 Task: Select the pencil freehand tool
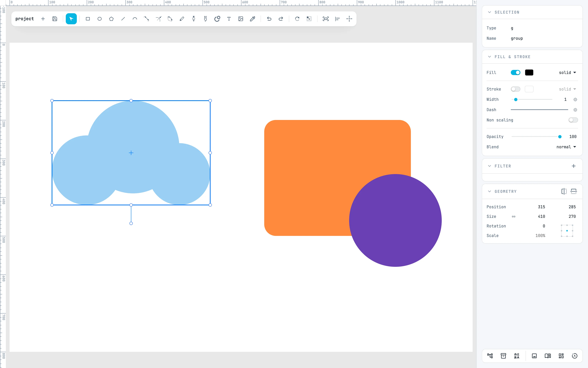coord(182,19)
